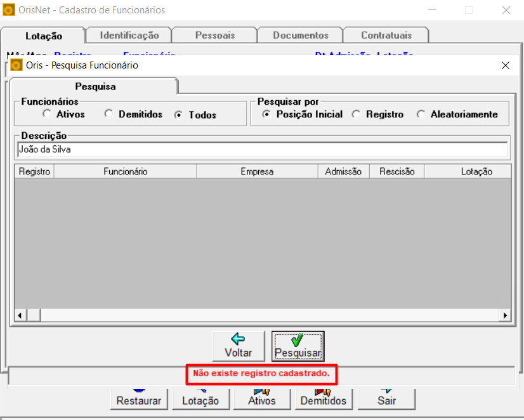Click the Pesquisar button

coord(298,346)
